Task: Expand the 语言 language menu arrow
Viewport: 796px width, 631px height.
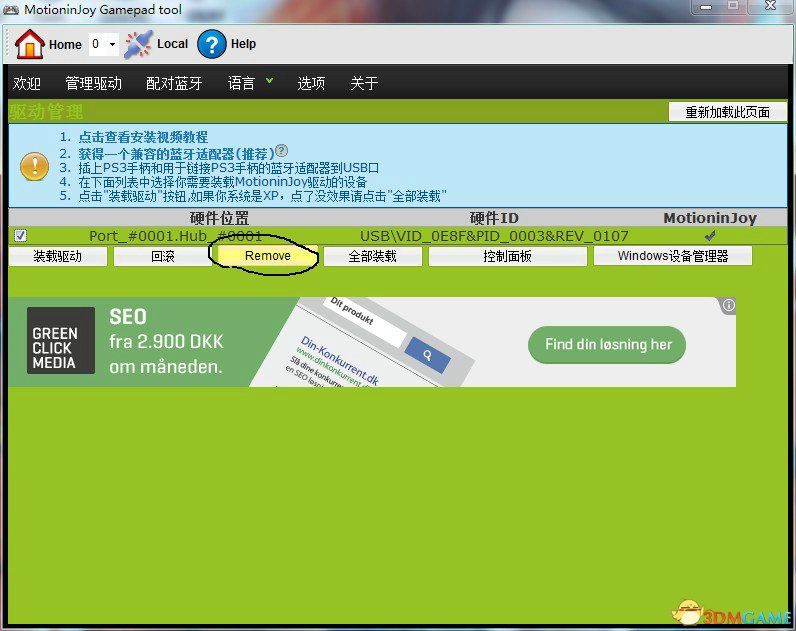Action: click(x=269, y=80)
